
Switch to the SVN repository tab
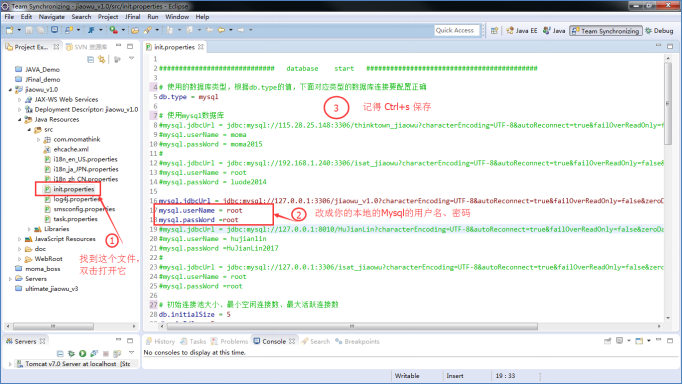(x=87, y=47)
